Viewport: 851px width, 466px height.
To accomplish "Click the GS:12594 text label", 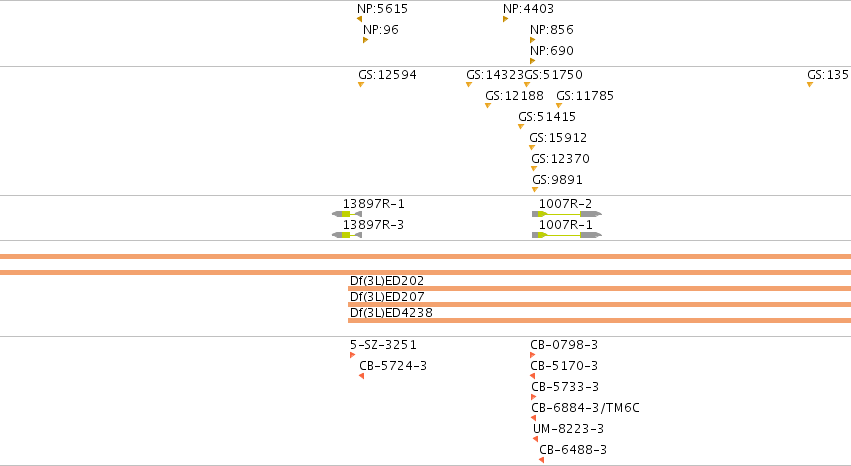I will coord(388,75).
